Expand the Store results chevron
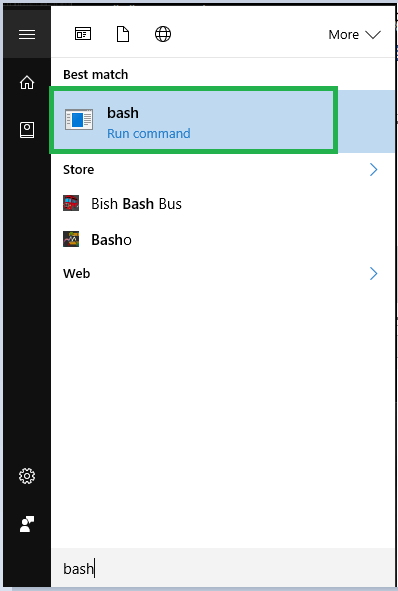This screenshot has width=398, height=591. pyautogui.click(x=373, y=170)
